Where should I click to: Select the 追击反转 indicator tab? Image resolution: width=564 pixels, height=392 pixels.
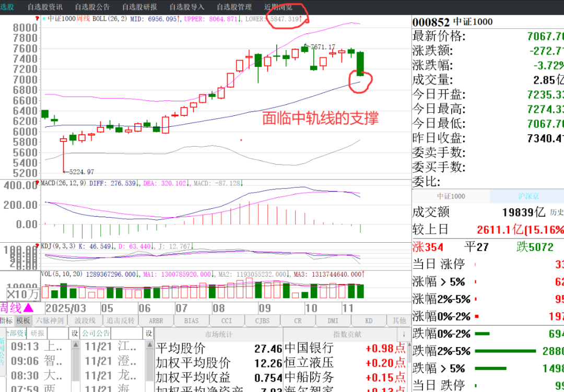click(x=120, y=320)
